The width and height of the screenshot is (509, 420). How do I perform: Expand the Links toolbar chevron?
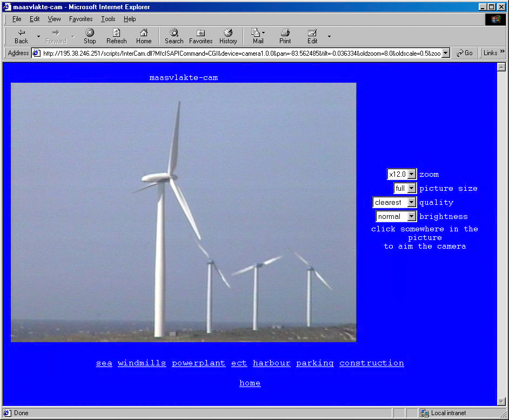pos(503,51)
